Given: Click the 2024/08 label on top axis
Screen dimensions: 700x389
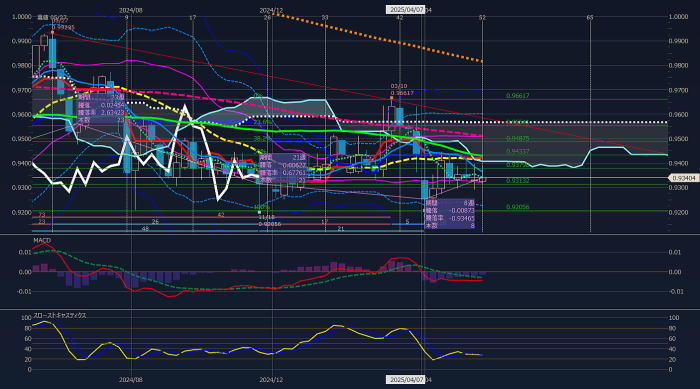Looking at the screenshot, I should coord(131,10).
